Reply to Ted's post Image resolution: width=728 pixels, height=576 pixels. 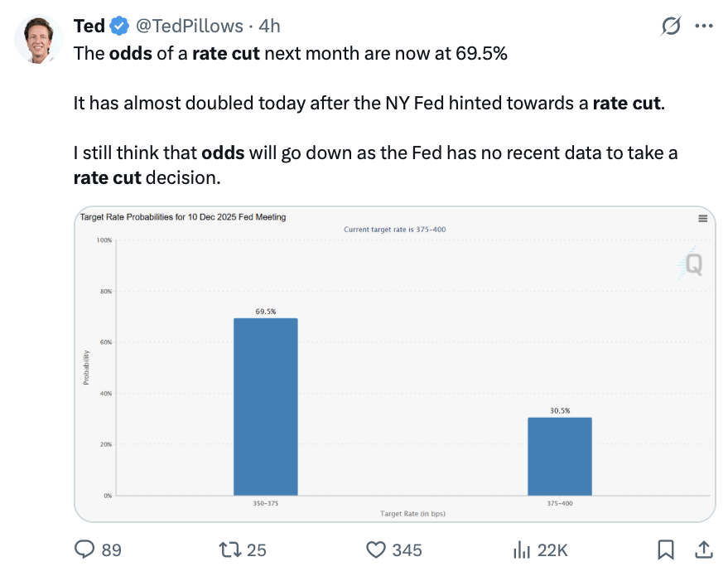86,549
